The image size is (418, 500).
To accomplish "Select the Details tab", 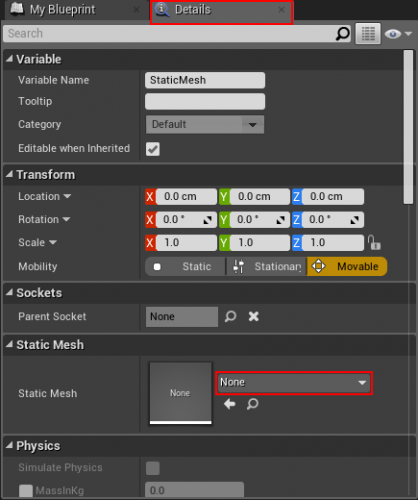I will point(221,11).
